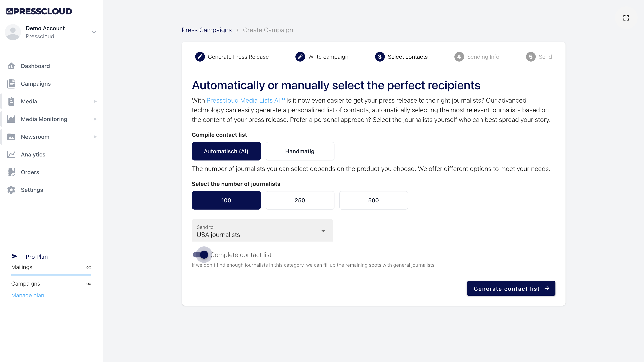The height and width of the screenshot is (362, 644).
Task: Open the Orders sidebar icon
Action: point(11,172)
